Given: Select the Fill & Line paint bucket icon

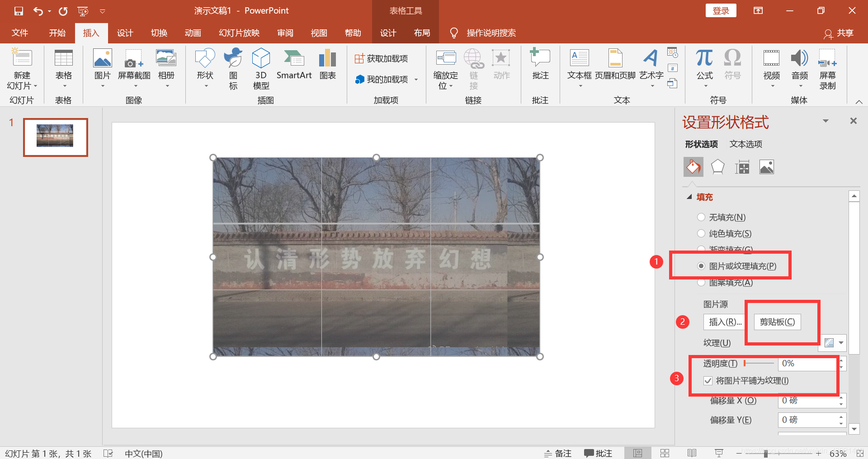Looking at the screenshot, I should [693, 167].
